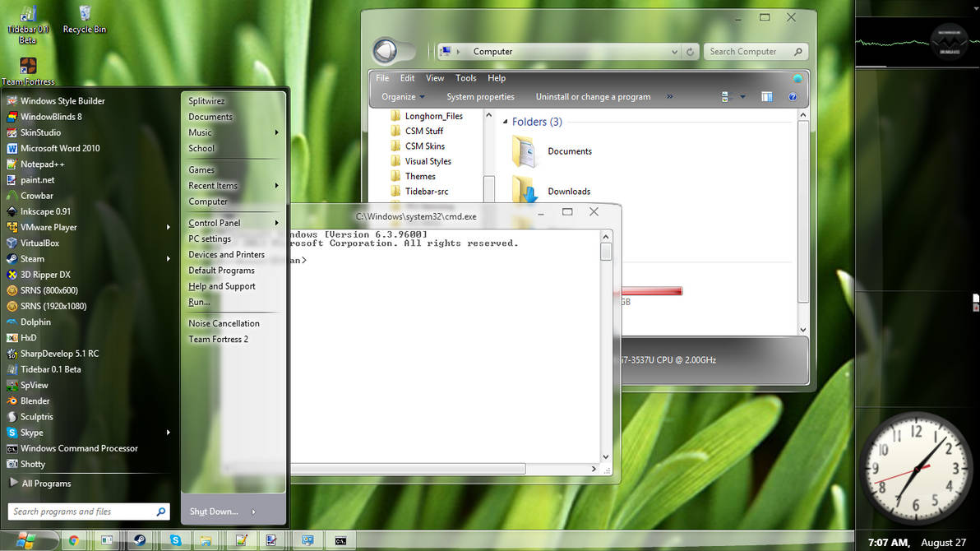This screenshot has width=980, height=551.
Task: Click Uninstall or change a program
Action: [x=593, y=96]
